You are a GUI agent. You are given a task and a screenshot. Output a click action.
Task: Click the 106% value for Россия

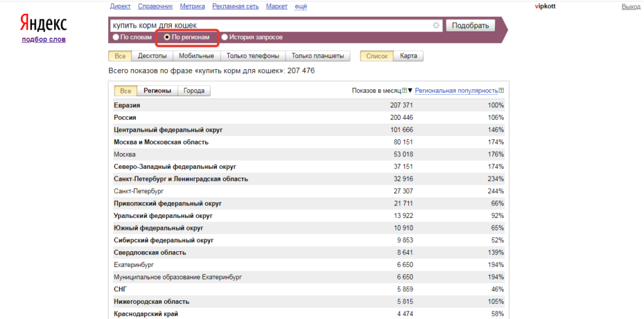(x=496, y=117)
